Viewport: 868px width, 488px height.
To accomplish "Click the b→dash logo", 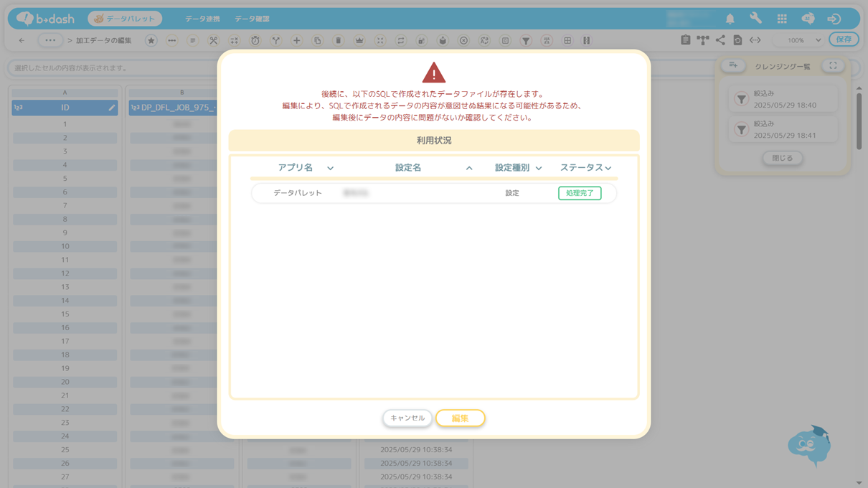I will 45,19.
